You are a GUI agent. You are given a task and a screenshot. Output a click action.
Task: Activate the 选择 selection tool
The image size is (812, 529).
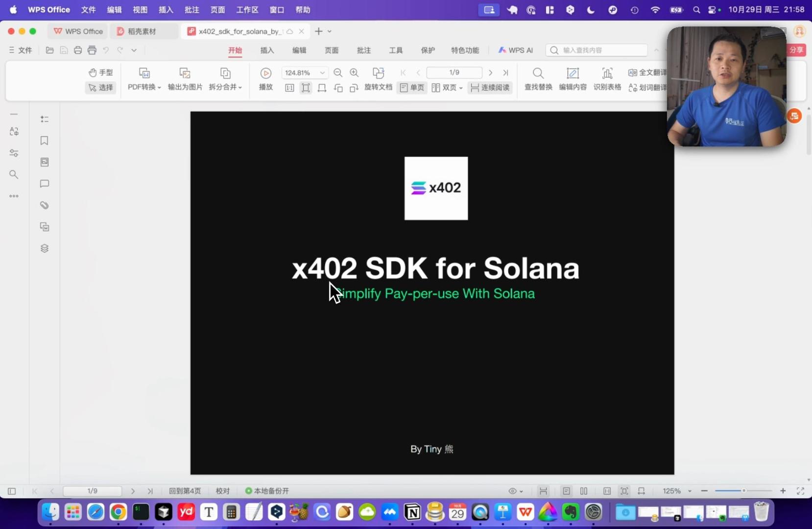[x=100, y=88]
